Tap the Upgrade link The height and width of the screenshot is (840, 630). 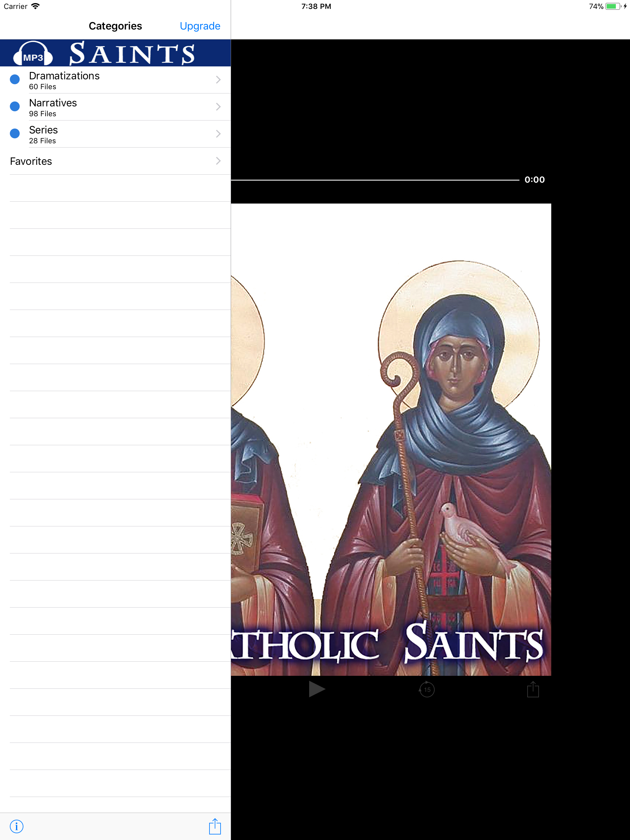click(200, 26)
